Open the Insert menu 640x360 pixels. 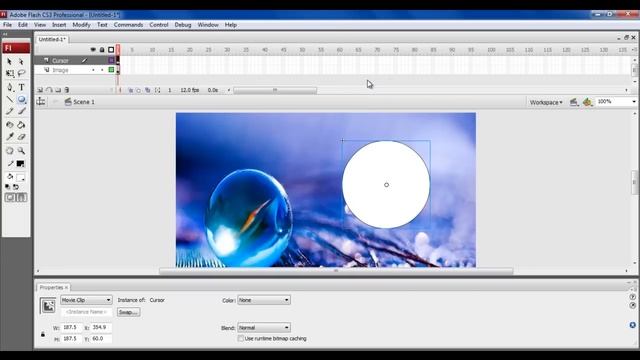(59, 25)
